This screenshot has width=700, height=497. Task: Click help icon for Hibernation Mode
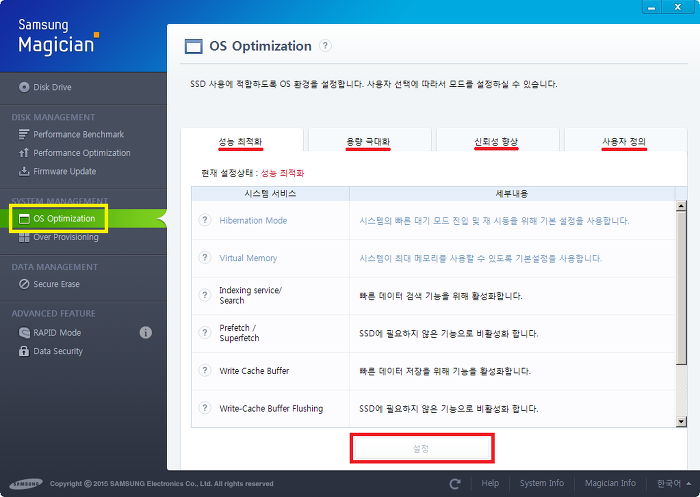(205, 220)
